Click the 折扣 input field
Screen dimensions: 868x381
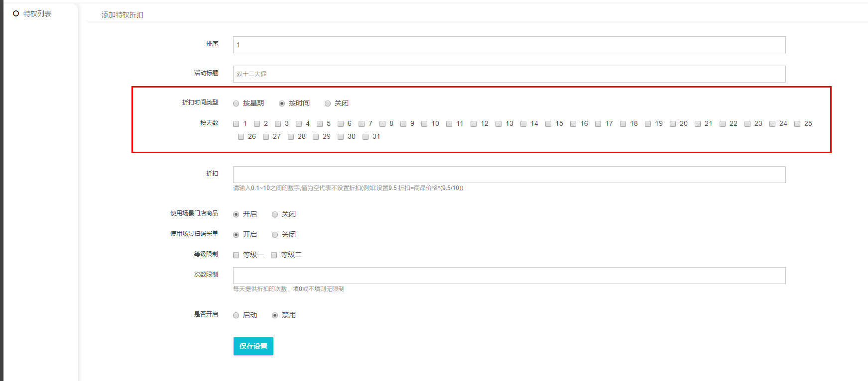pyautogui.click(x=508, y=175)
